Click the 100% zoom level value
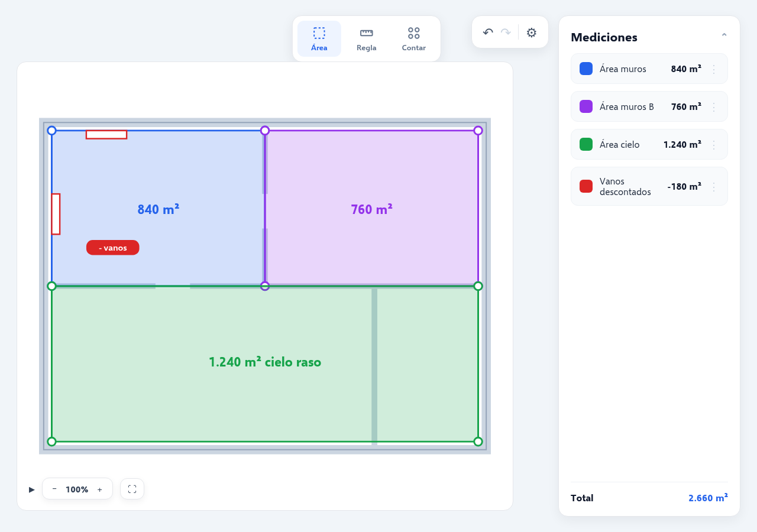Image resolution: width=757 pixels, height=532 pixels. [77, 489]
